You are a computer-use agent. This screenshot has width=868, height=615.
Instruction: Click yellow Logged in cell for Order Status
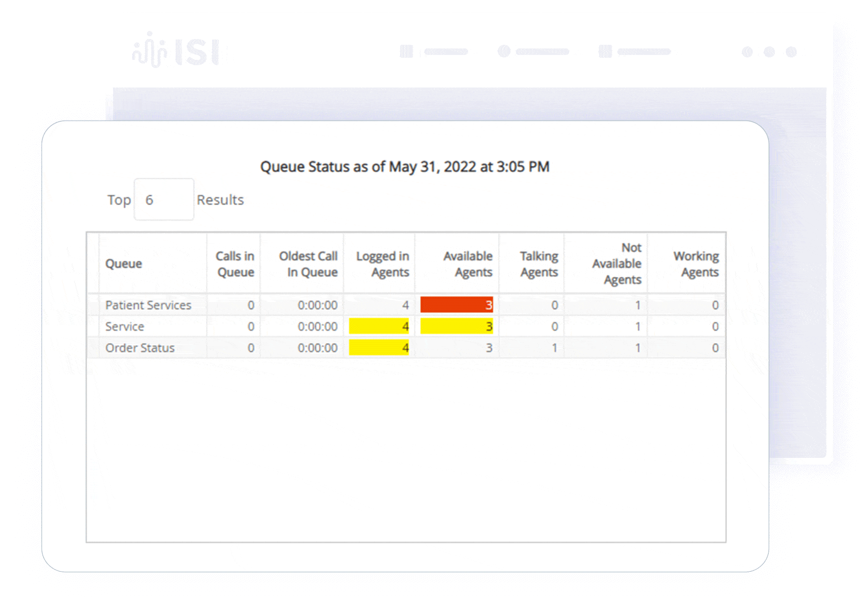click(379, 348)
